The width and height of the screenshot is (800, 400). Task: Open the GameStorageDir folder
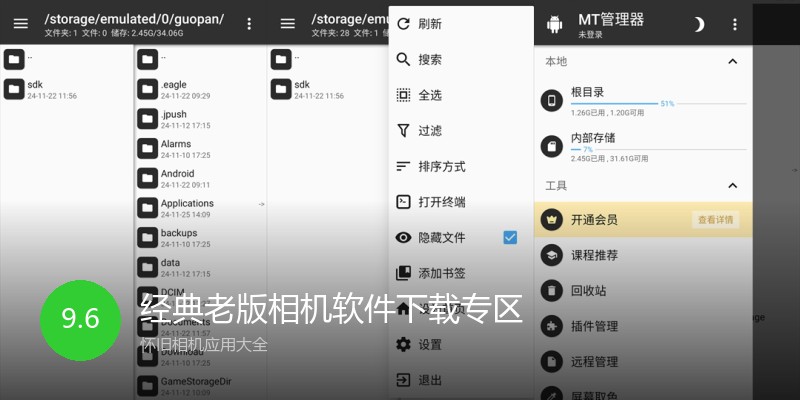(200, 386)
